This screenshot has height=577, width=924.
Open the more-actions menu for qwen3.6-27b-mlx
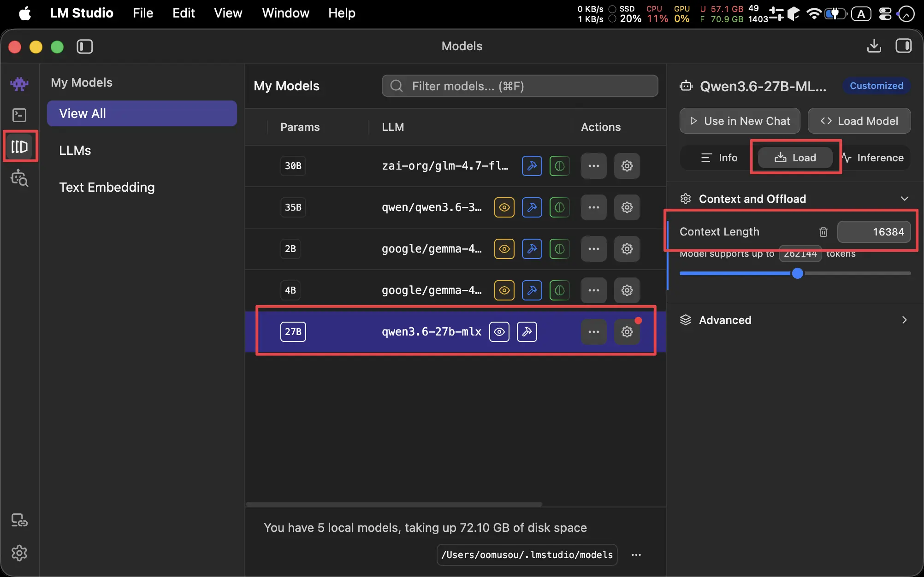pyautogui.click(x=594, y=332)
